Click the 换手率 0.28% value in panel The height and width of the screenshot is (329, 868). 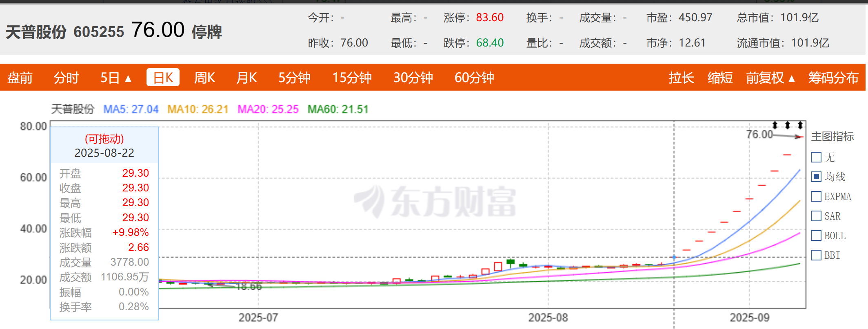(134, 307)
